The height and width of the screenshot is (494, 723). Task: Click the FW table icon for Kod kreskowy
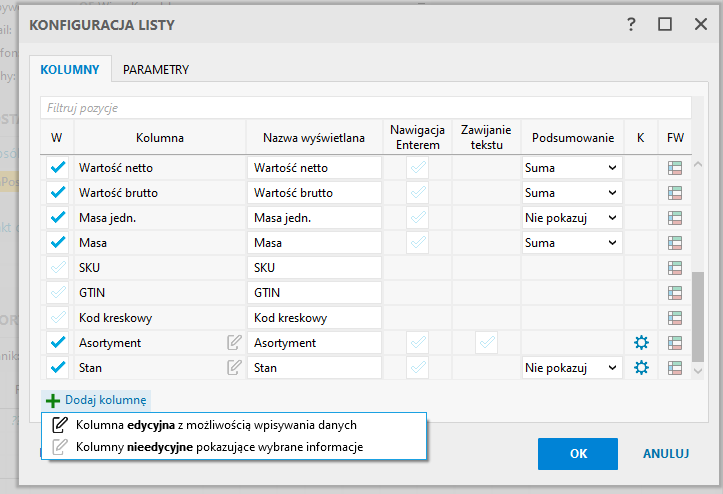pos(676,318)
